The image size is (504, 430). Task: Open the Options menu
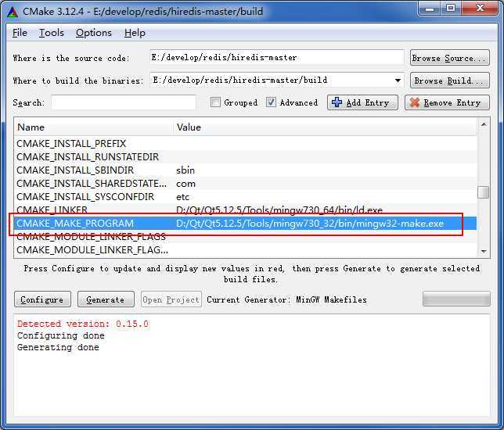94,33
